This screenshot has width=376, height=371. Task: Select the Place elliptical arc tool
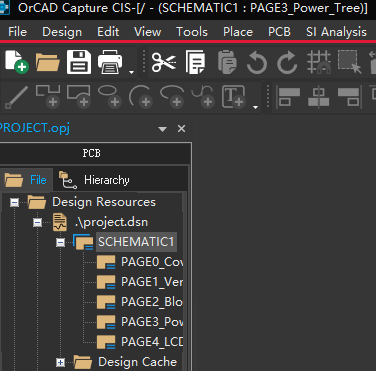tap(172, 96)
